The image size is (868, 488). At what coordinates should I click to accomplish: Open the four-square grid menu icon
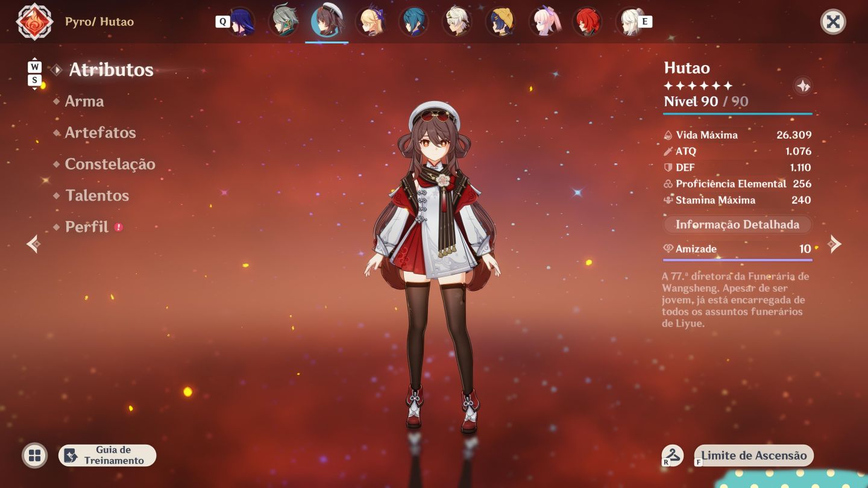coord(35,455)
